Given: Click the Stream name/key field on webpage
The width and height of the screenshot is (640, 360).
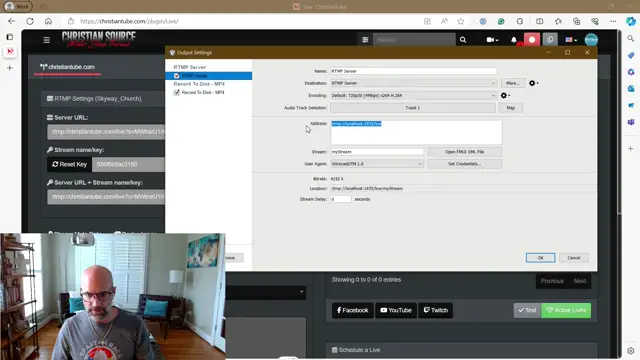Looking at the screenshot, I should (128, 164).
